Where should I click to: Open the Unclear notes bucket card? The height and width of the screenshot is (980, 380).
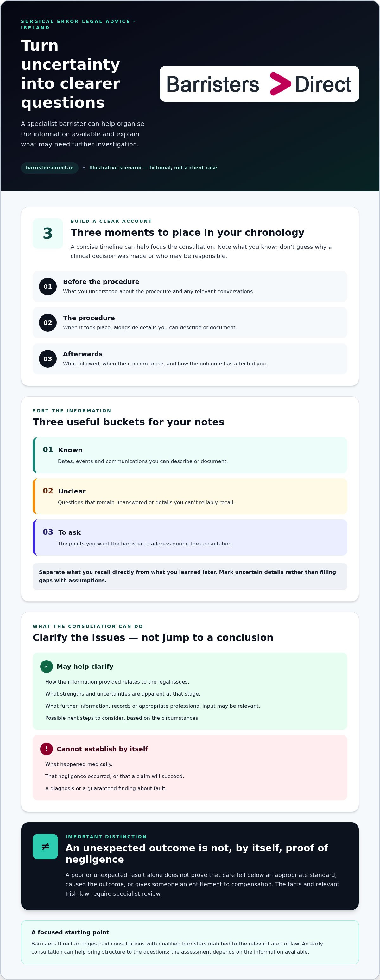tap(190, 496)
